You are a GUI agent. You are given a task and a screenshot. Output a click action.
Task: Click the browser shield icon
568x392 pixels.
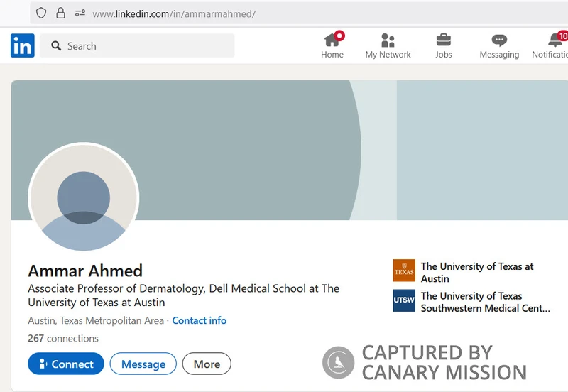41,13
